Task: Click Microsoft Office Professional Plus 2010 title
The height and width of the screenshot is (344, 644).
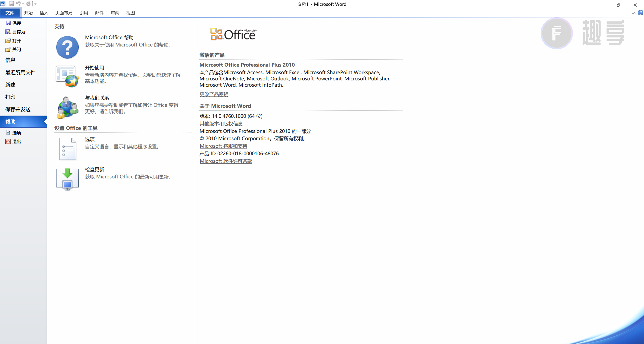Action: (x=247, y=65)
